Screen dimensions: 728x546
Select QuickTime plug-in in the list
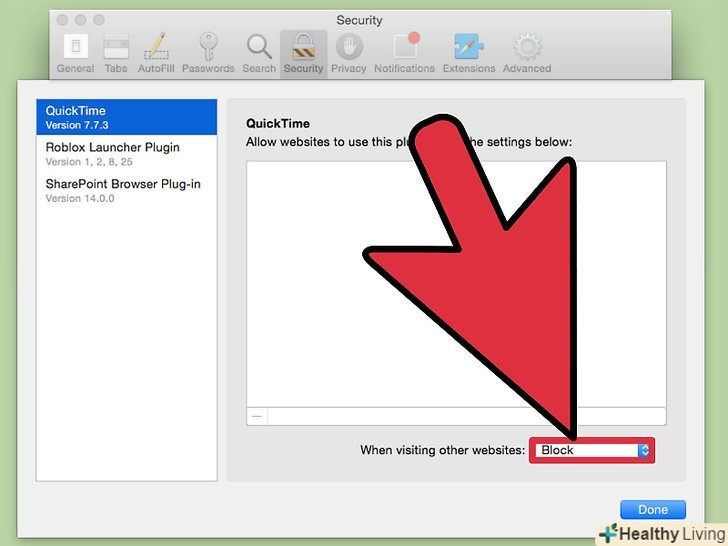point(127,117)
